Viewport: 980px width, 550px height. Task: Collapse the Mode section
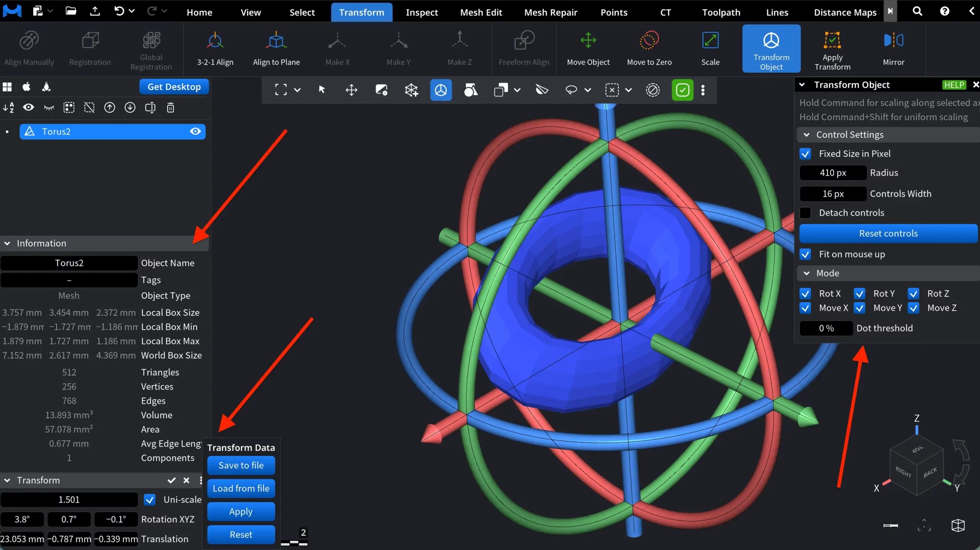pyautogui.click(x=807, y=273)
